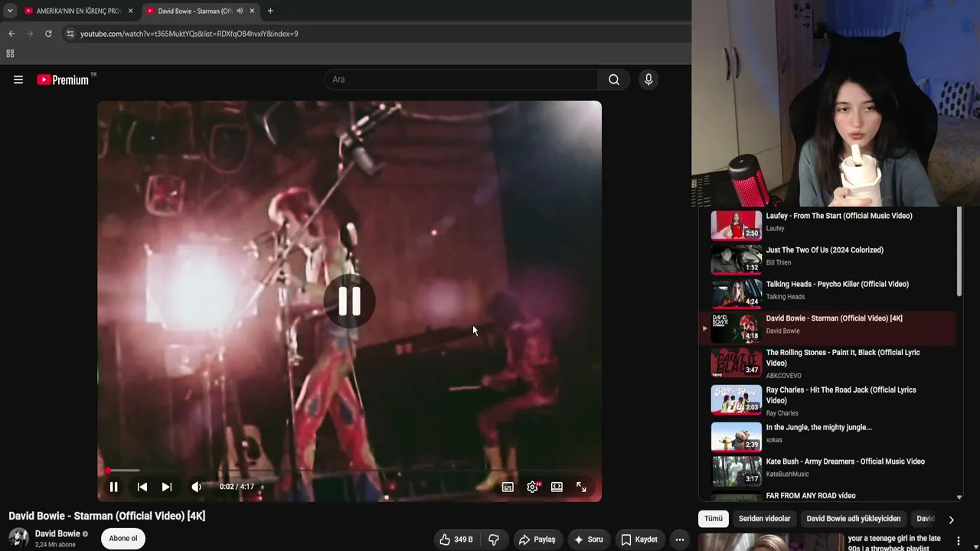Like the video with thumbs-up icon
This screenshot has width=980, height=551.
(456, 540)
